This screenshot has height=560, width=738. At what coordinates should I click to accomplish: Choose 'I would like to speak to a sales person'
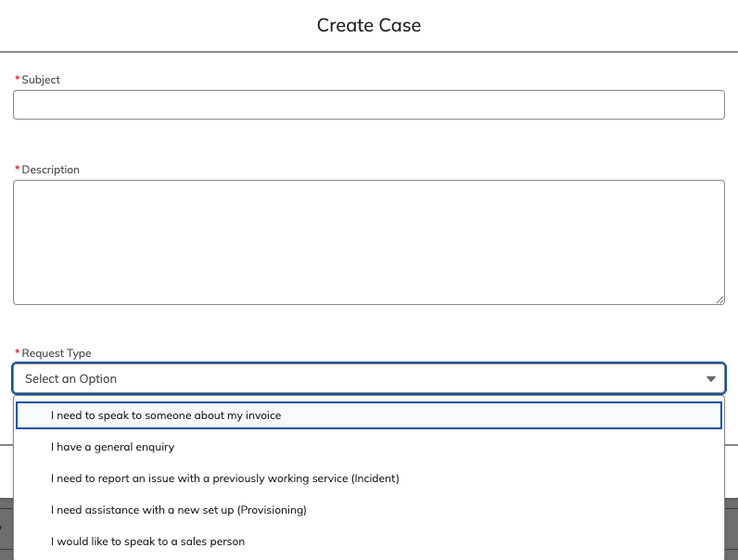pos(147,541)
